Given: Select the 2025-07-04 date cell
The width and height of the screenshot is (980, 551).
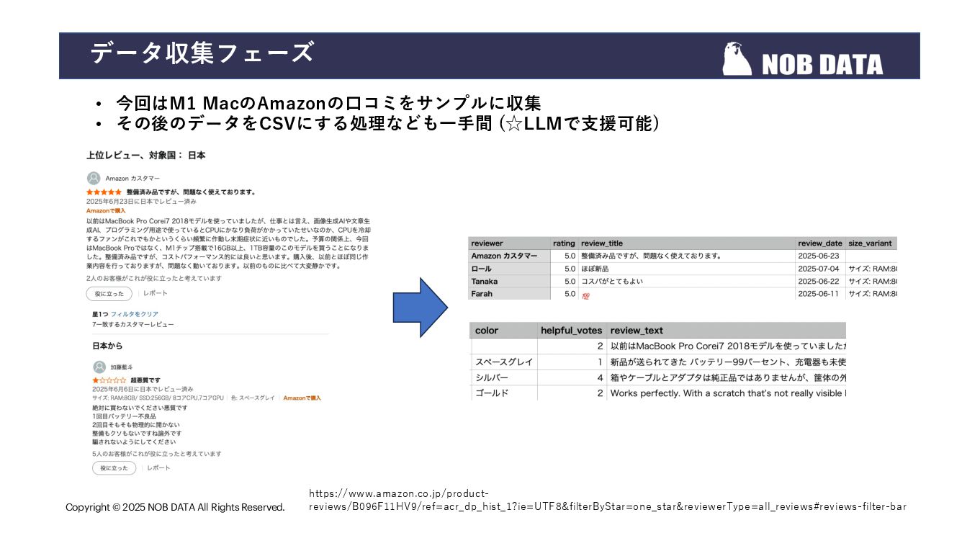Looking at the screenshot, I should click(x=821, y=269).
